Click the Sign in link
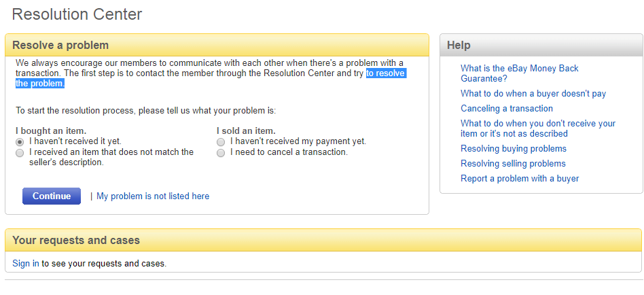644x295 pixels. pos(25,263)
